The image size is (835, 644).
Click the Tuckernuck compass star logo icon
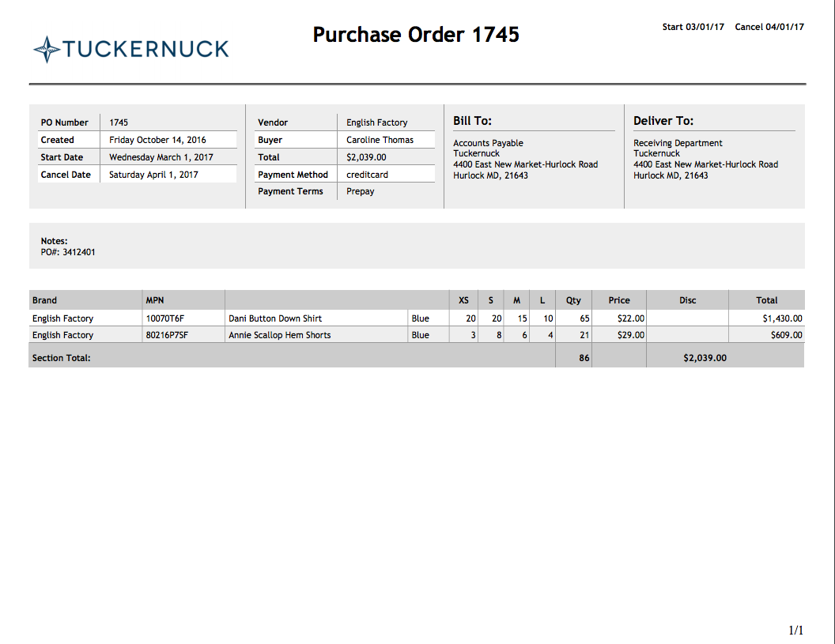(x=47, y=49)
